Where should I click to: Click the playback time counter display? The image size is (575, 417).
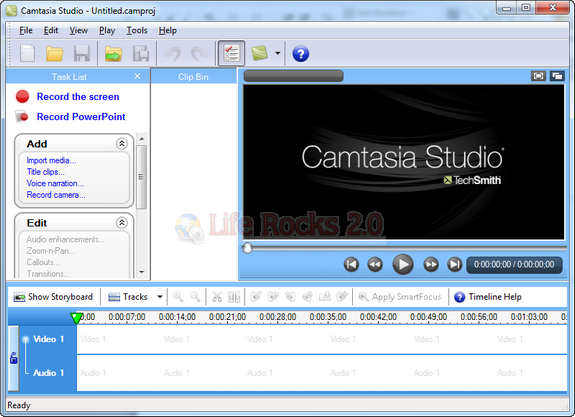[x=514, y=265]
